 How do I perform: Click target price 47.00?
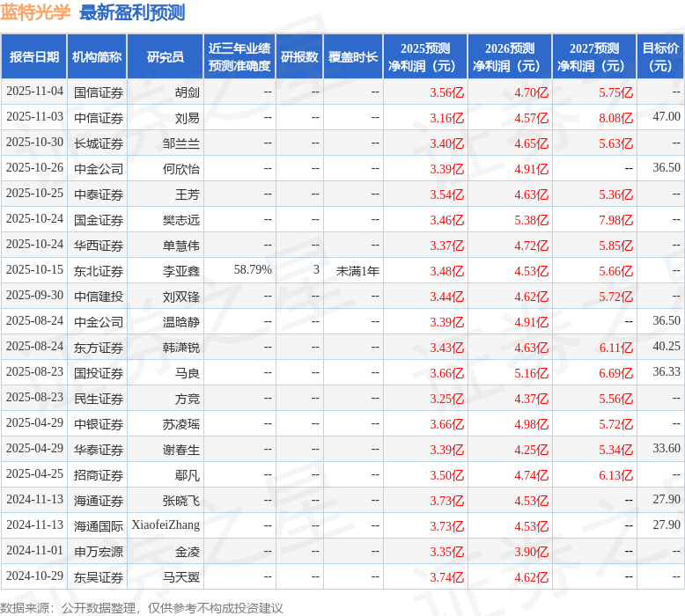tap(667, 116)
